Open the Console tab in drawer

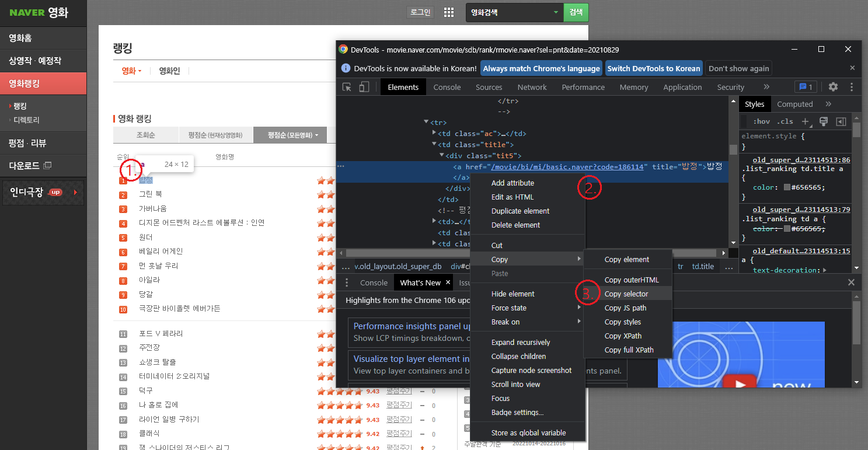[x=374, y=282]
